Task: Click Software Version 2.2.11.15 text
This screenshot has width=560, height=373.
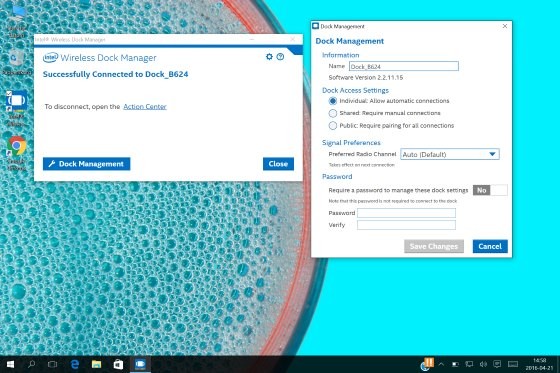Action: tap(366, 78)
